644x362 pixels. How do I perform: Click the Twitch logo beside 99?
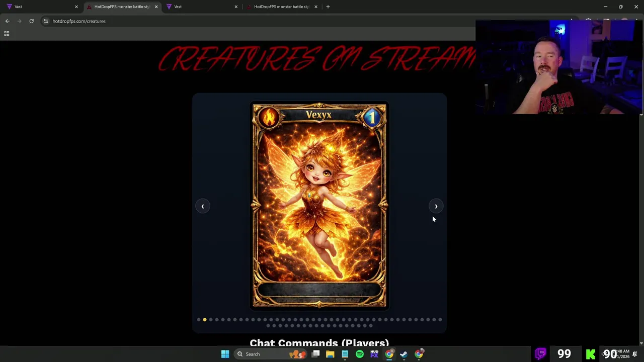541,354
